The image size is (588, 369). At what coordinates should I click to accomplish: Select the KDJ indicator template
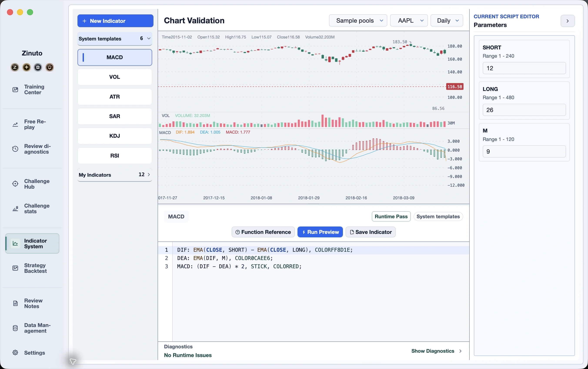pos(115,136)
